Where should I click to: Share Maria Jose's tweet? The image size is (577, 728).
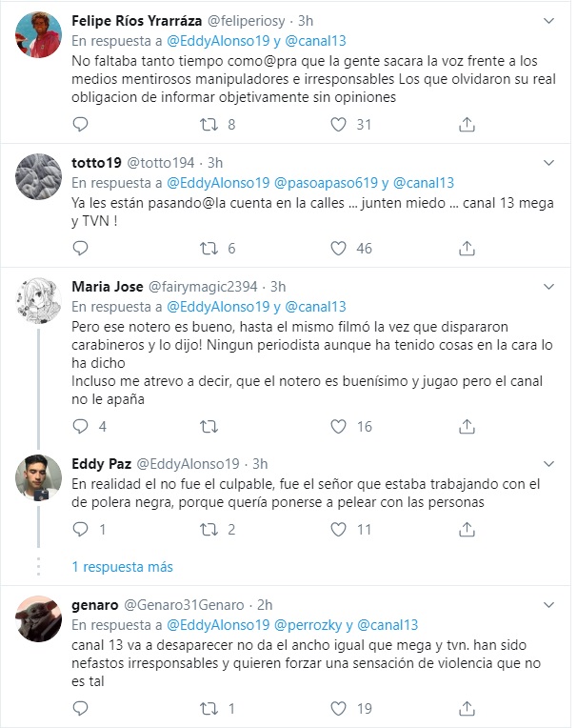pyautogui.click(x=467, y=427)
